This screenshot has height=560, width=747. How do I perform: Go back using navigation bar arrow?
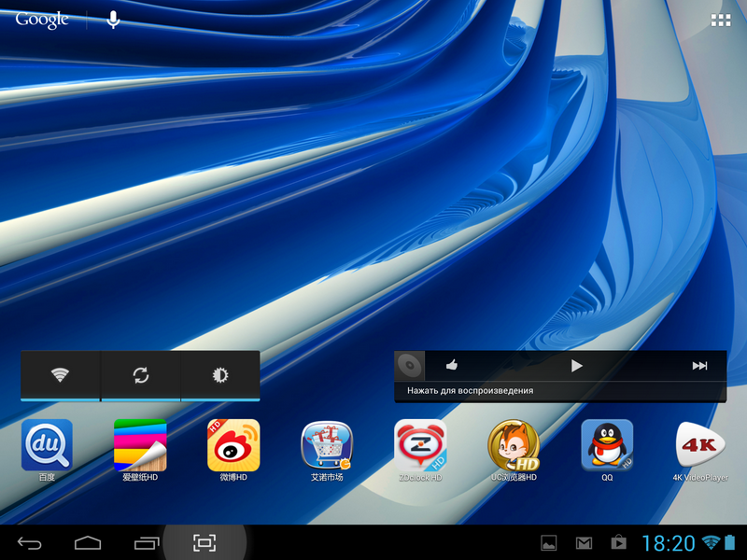30,543
